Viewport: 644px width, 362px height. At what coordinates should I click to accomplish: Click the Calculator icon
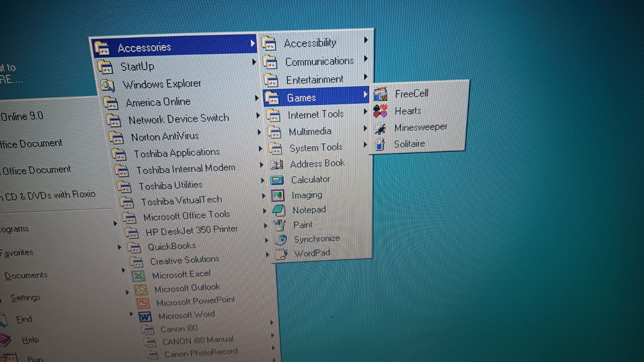tap(277, 180)
